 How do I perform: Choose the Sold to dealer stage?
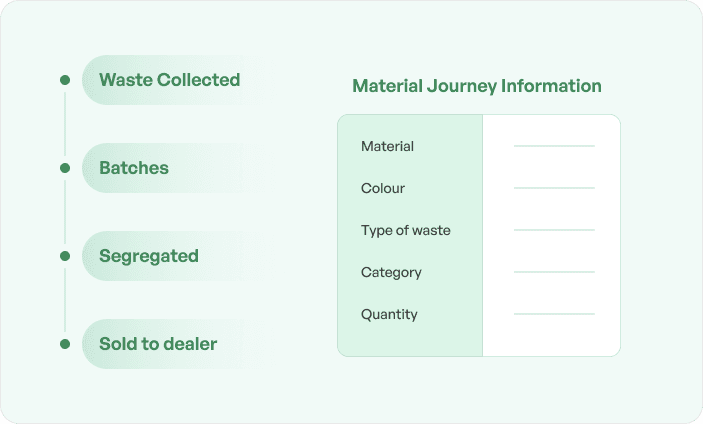[x=158, y=344]
